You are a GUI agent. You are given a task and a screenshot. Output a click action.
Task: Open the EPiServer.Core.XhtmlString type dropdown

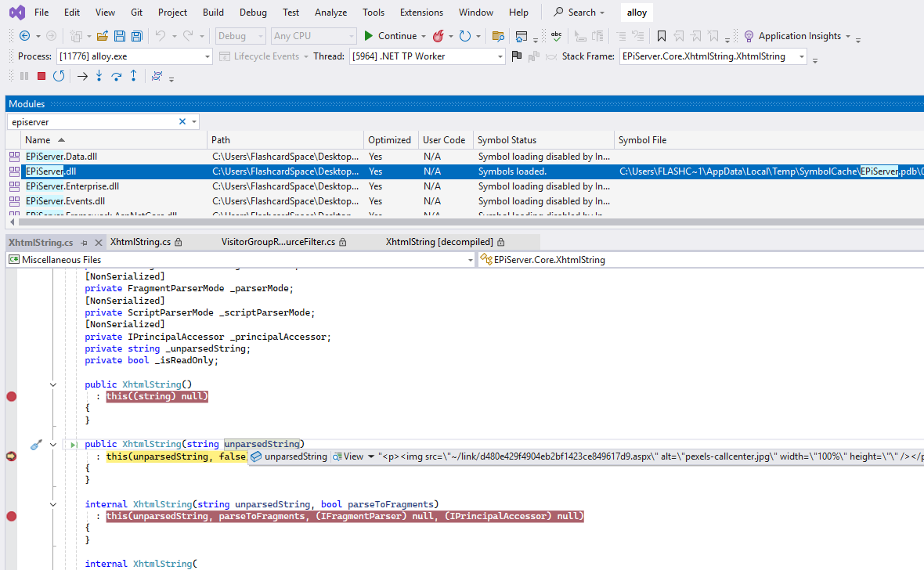701,260
